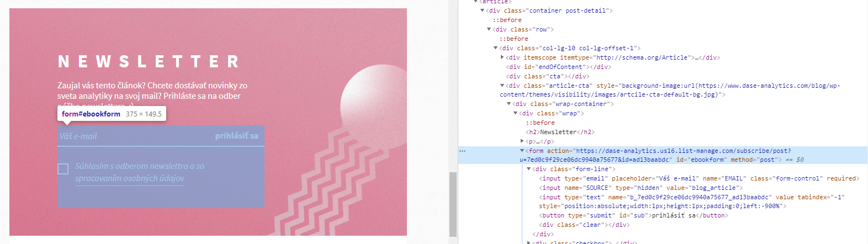
Task: Collapse the 'article-cta' div node
Action: (x=502, y=86)
